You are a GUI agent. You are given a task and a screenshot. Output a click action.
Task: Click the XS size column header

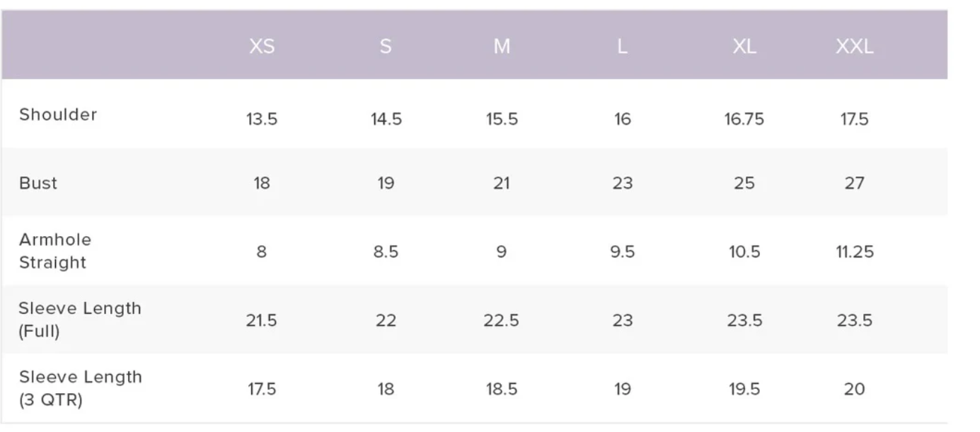[x=262, y=47]
